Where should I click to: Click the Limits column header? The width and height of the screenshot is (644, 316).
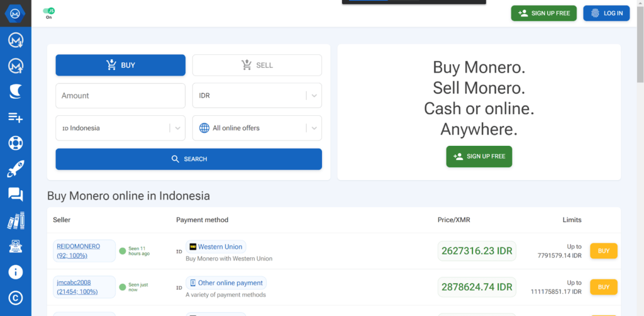(572, 220)
